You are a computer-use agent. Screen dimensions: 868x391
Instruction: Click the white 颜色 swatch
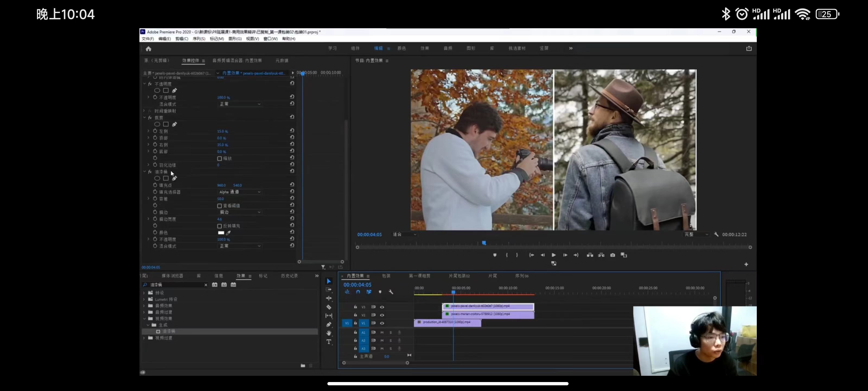tap(221, 232)
